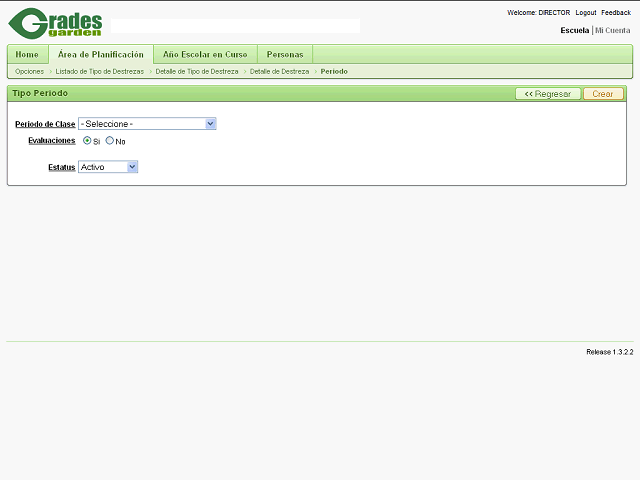Go to the Personas tab

point(285,54)
